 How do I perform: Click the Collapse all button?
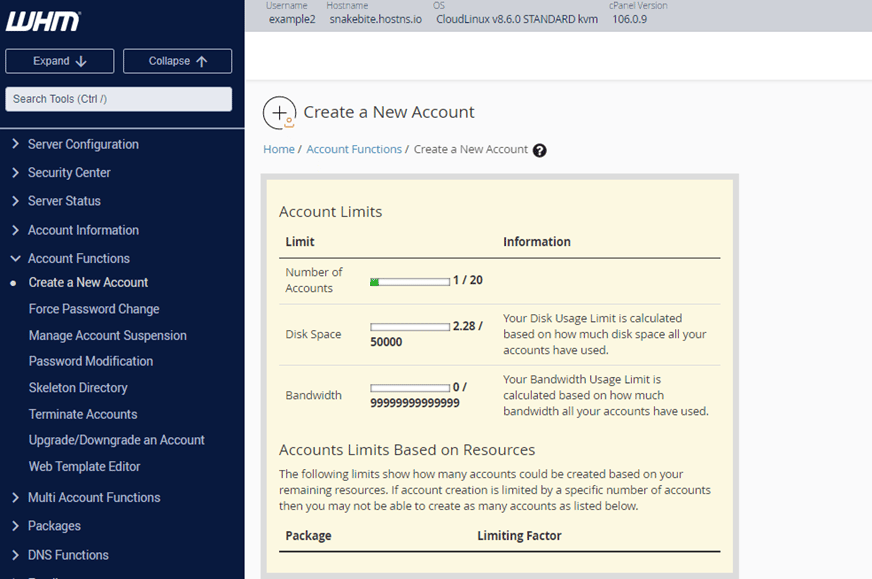(x=177, y=61)
